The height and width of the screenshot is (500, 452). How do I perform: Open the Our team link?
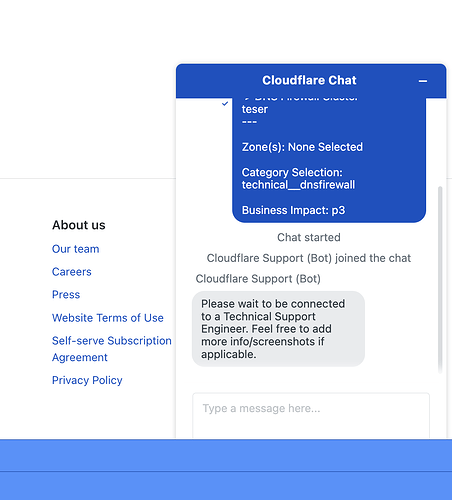click(x=75, y=249)
